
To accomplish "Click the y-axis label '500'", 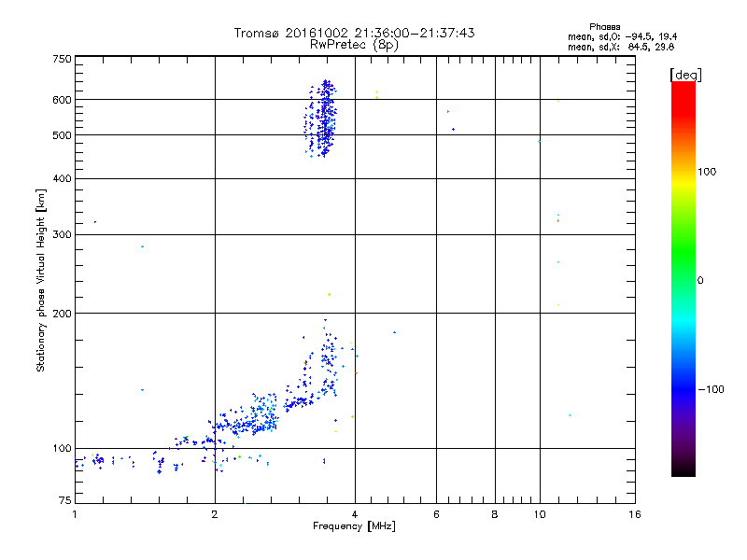I will pyautogui.click(x=62, y=135).
